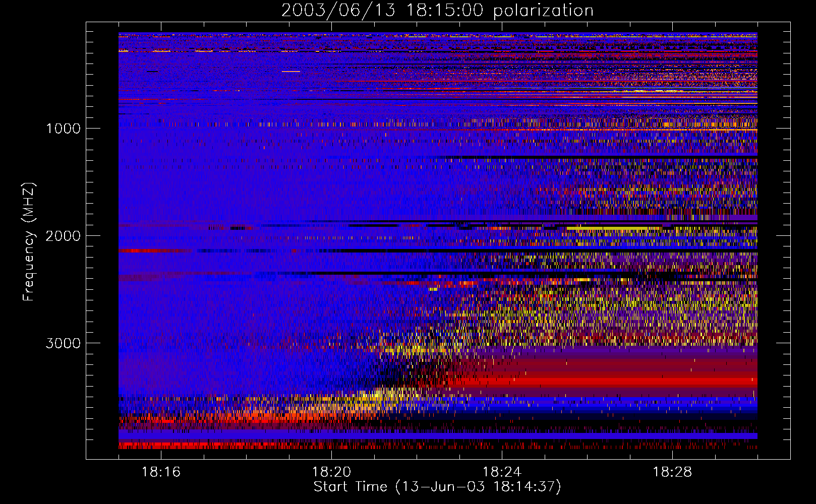Click the plot title '2003/06/13 18:15:00 polarization'
Screen dimensions: 816x504
[x=437, y=11]
